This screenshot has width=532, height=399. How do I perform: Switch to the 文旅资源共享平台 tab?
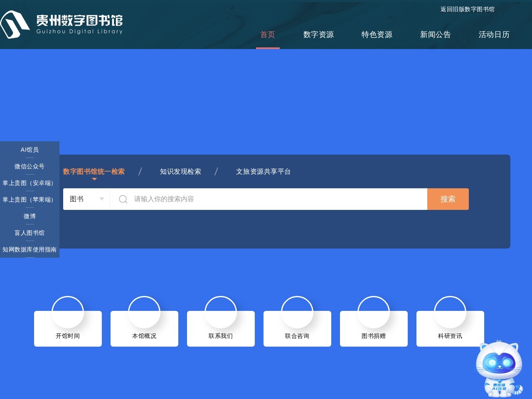point(264,171)
